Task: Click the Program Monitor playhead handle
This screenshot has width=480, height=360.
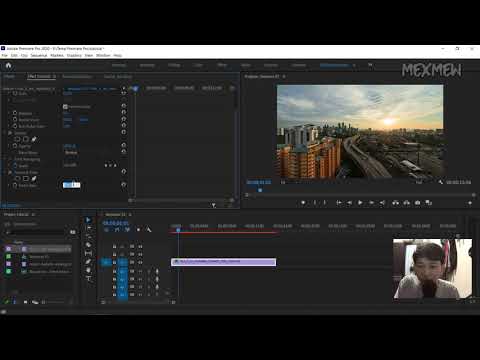Action: 260,190
